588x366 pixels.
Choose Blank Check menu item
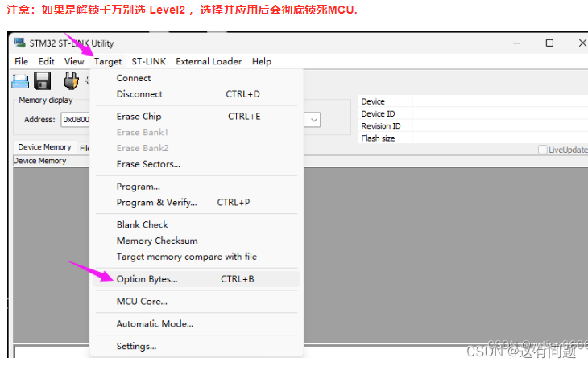tap(197, 224)
